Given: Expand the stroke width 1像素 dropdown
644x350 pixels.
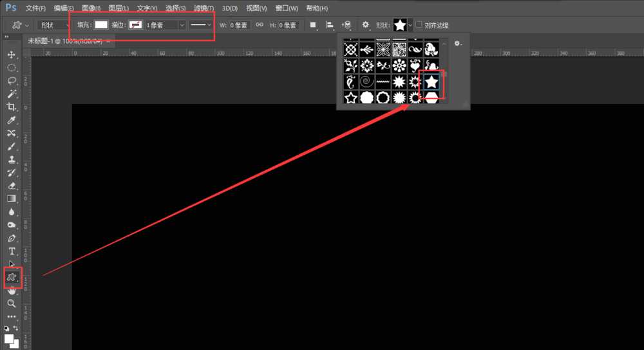Looking at the screenshot, I should (x=182, y=25).
